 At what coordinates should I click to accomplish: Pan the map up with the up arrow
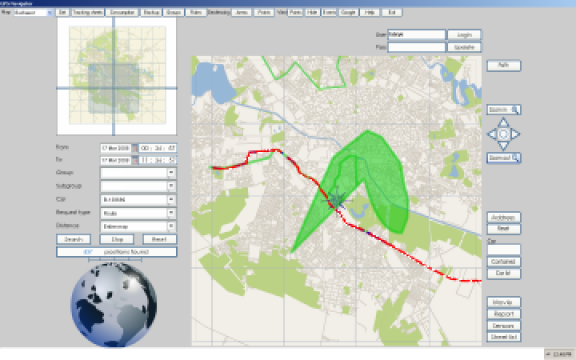[x=503, y=122]
